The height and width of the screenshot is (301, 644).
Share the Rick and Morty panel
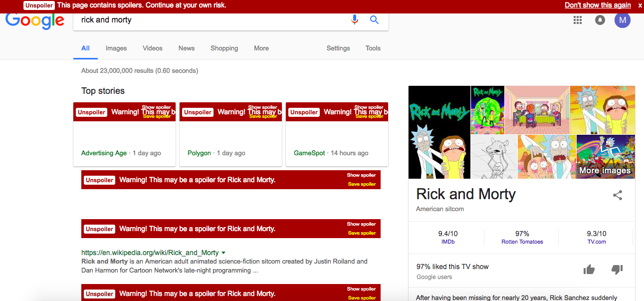pyautogui.click(x=618, y=195)
